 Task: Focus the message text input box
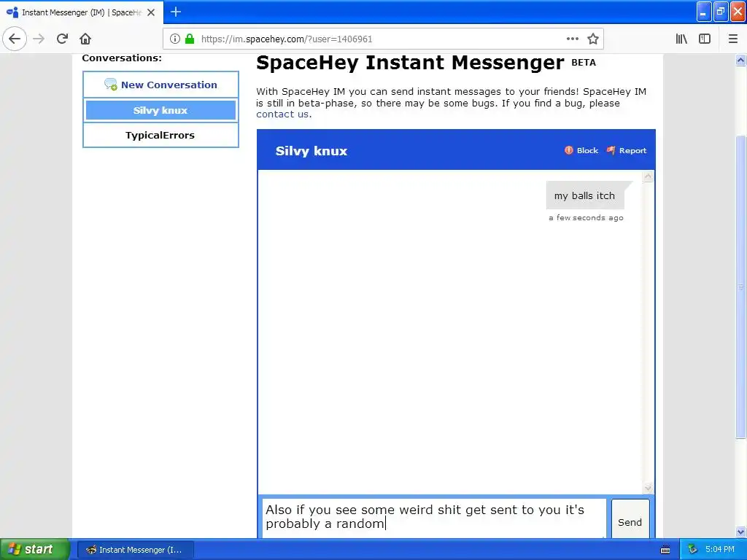434,518
